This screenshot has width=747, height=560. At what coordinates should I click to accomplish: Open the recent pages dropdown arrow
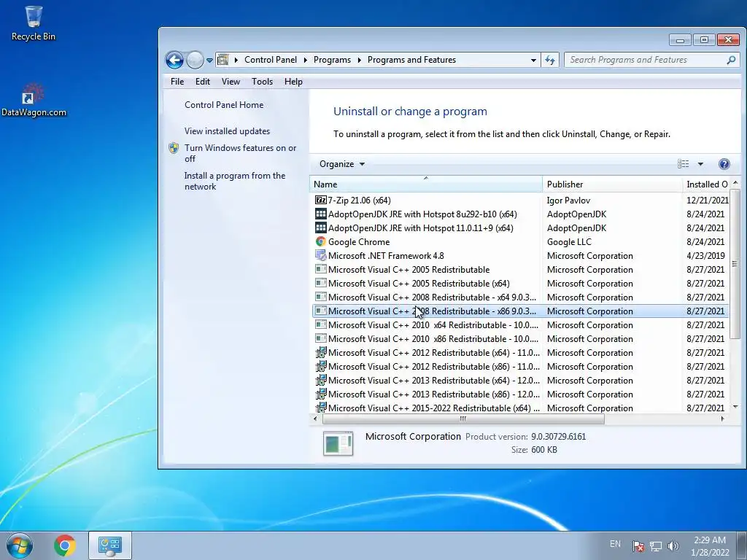click(x=209, y=61)
